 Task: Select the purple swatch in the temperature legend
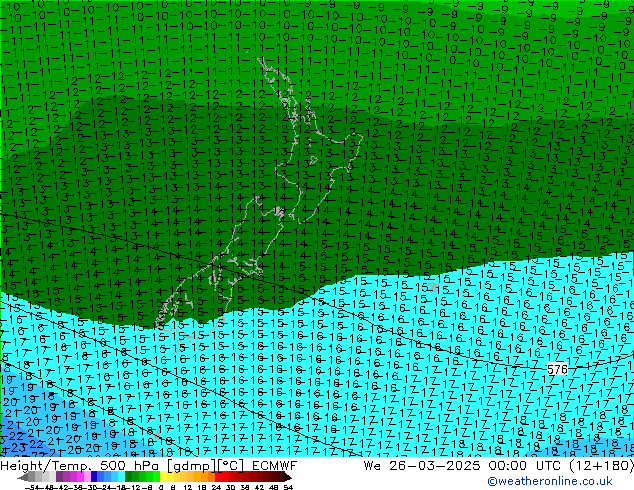pos(64,477)
